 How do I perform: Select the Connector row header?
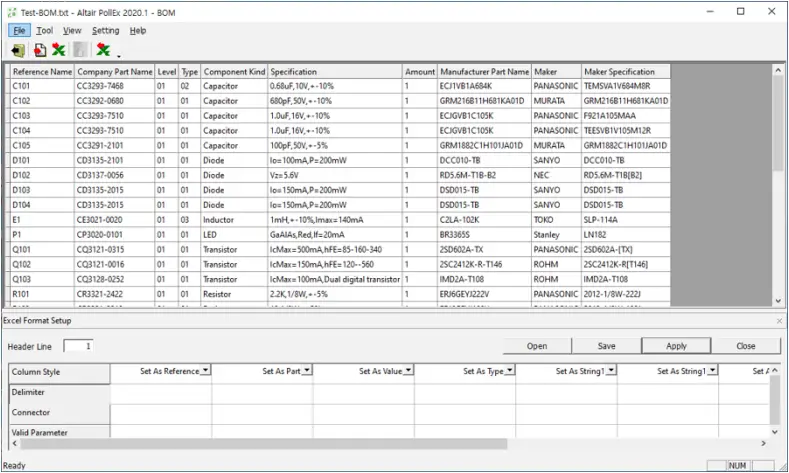59,414
